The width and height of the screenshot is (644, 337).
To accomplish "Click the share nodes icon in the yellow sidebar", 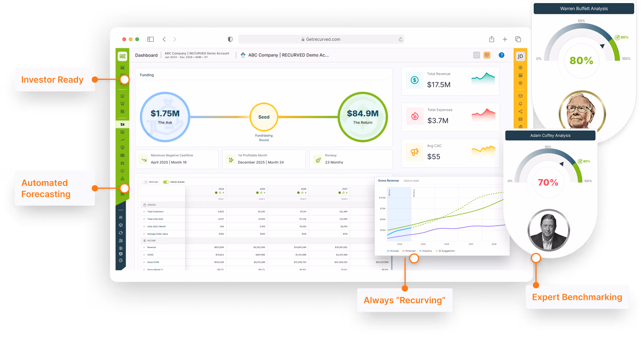I will click(x=520, y=112).
